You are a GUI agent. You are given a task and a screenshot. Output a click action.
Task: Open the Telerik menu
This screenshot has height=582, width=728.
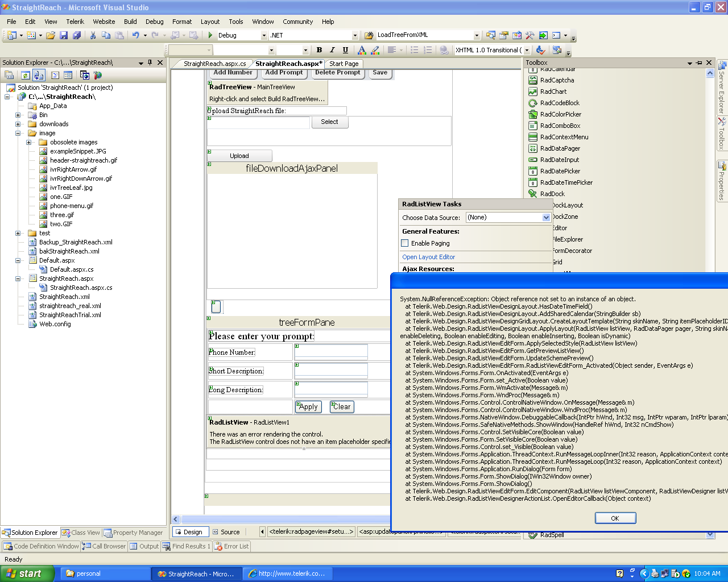[x=75, y=22]
